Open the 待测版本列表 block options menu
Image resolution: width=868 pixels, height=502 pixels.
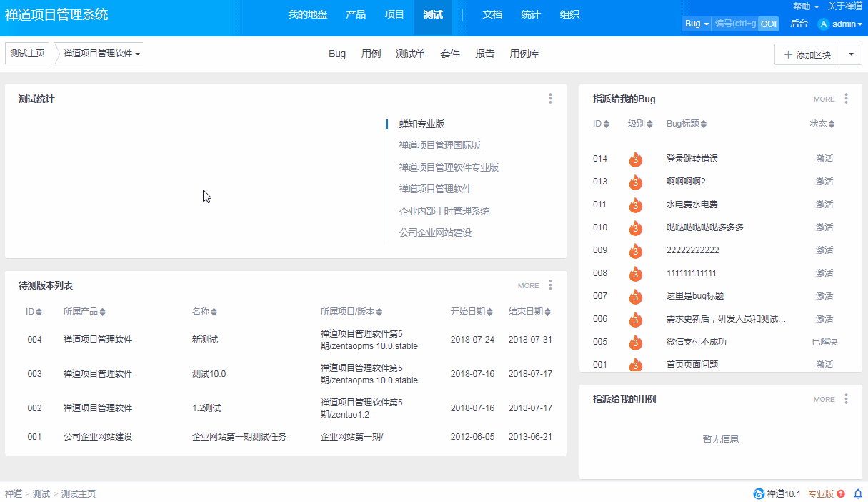[550, 285]
